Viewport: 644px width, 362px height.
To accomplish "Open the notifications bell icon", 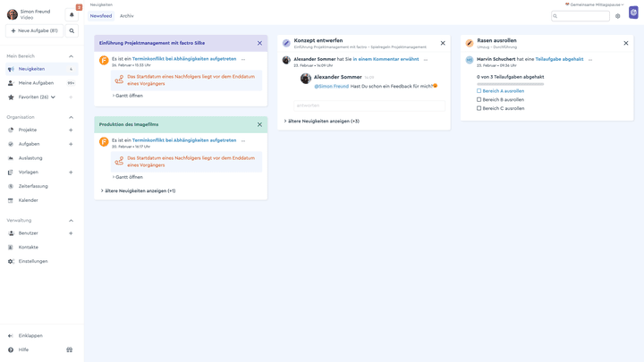I will 72,15.
